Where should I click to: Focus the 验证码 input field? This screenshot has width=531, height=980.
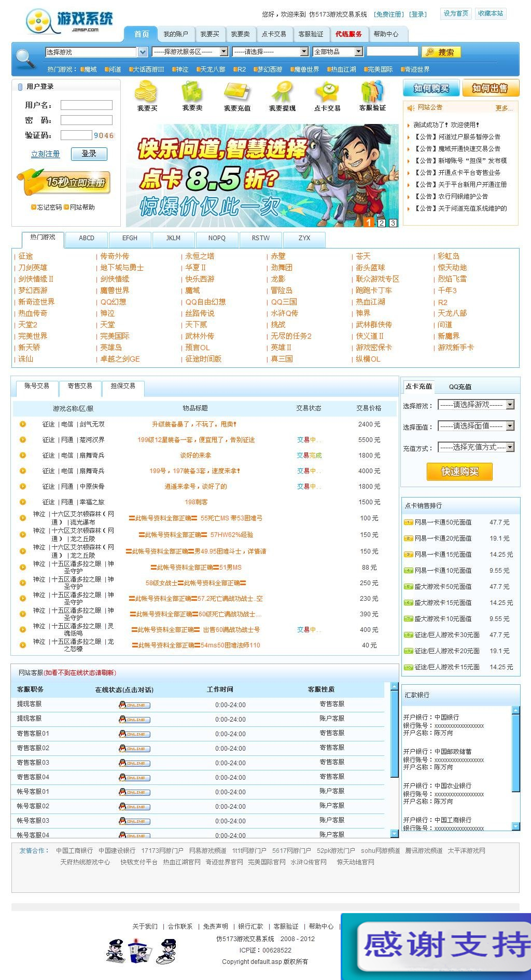coord(76,135)
